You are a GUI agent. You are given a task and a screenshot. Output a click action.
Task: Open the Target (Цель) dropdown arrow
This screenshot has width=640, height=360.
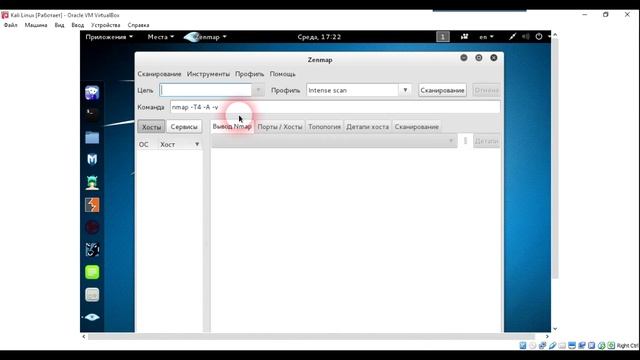(258, 90)
